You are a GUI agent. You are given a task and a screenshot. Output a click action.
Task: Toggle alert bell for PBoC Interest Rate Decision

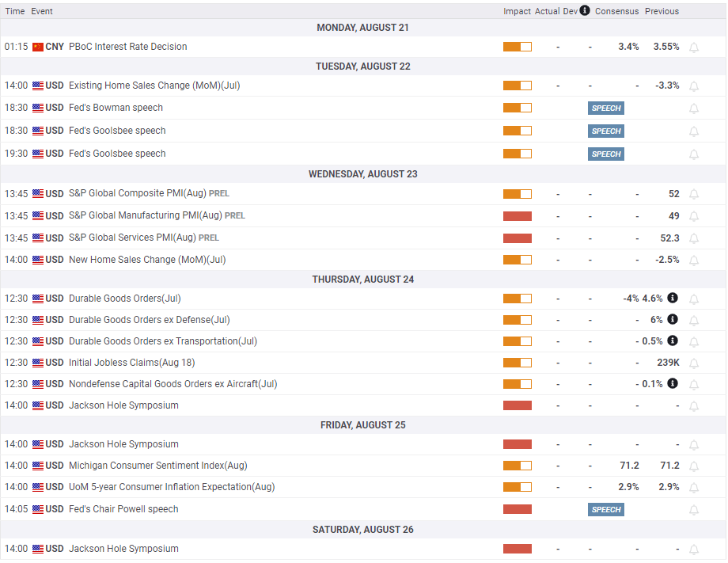[x=694, y=48]
